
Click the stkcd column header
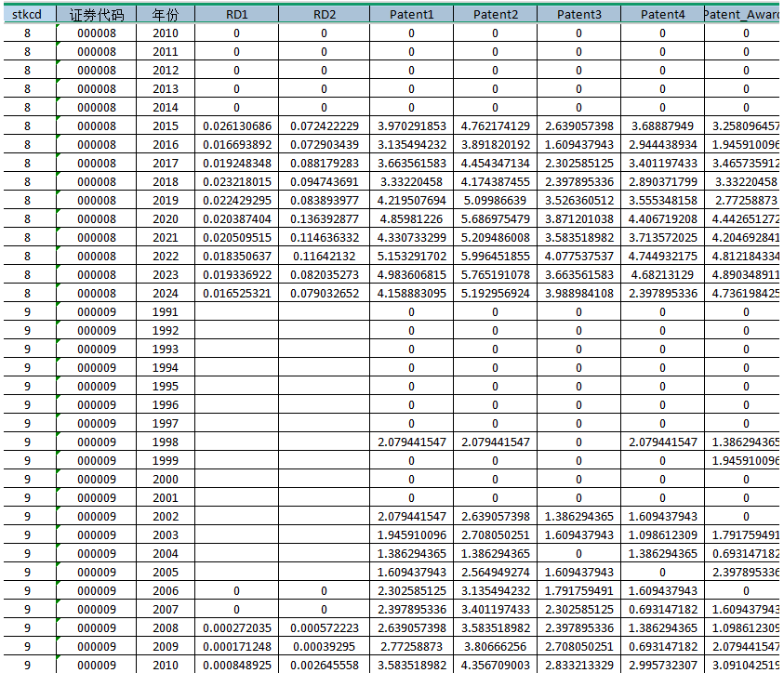coord(27,14)
